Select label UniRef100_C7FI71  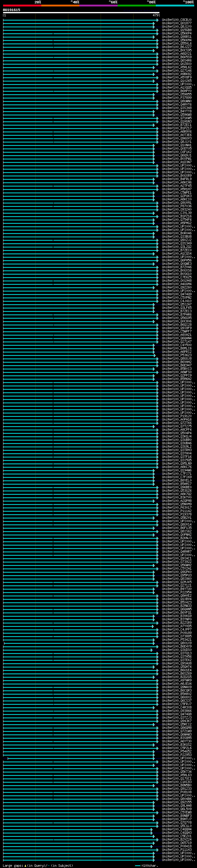(x=177, y=474)
